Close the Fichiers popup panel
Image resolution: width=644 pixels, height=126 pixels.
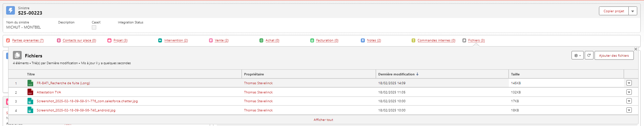click(x=636, y=49)
